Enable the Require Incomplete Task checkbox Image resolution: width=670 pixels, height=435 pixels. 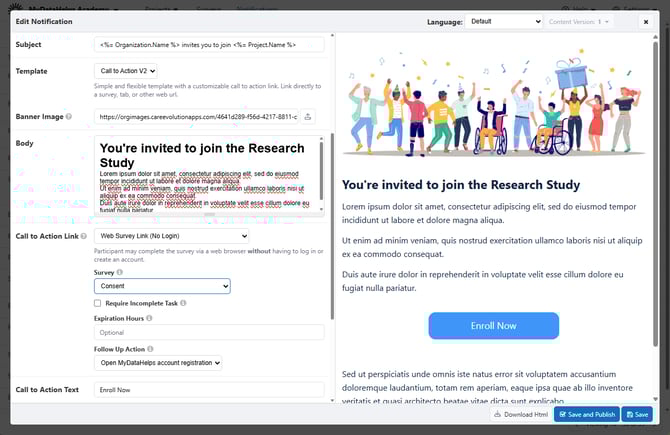point(97,303)
